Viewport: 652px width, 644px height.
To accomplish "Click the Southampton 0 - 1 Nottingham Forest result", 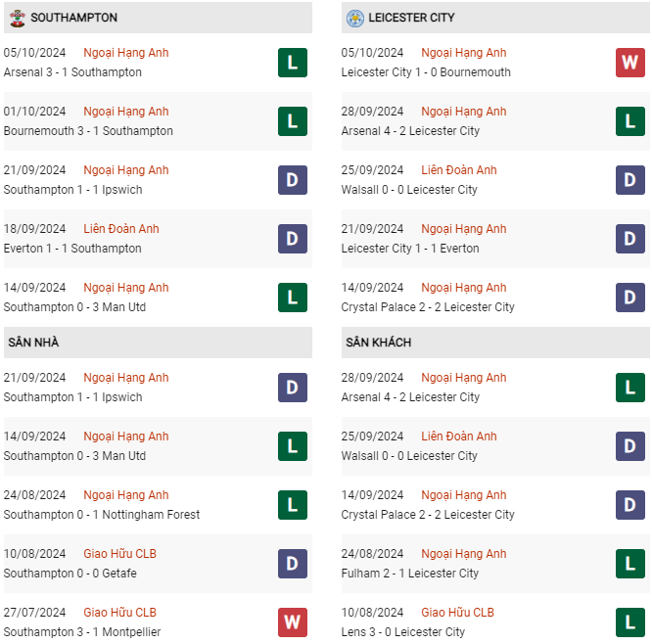I will tap(102, 514).
